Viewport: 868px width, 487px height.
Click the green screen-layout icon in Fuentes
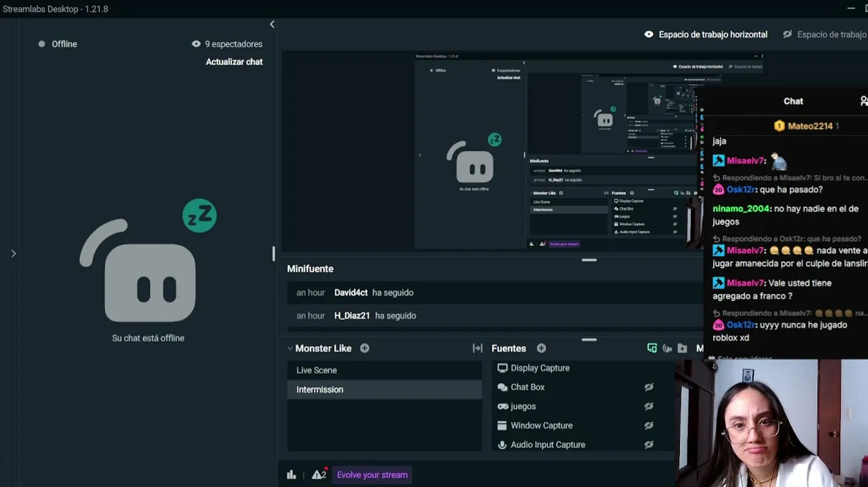(x=652, y=348)
